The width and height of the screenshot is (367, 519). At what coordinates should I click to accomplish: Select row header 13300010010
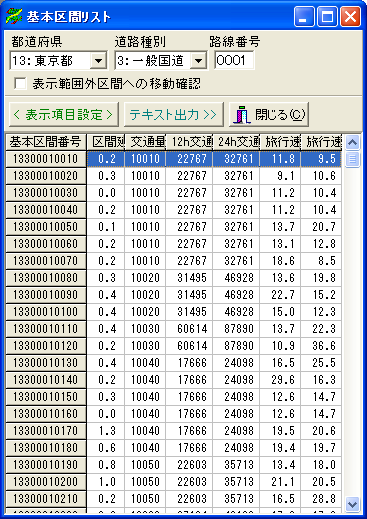[46, 159]
